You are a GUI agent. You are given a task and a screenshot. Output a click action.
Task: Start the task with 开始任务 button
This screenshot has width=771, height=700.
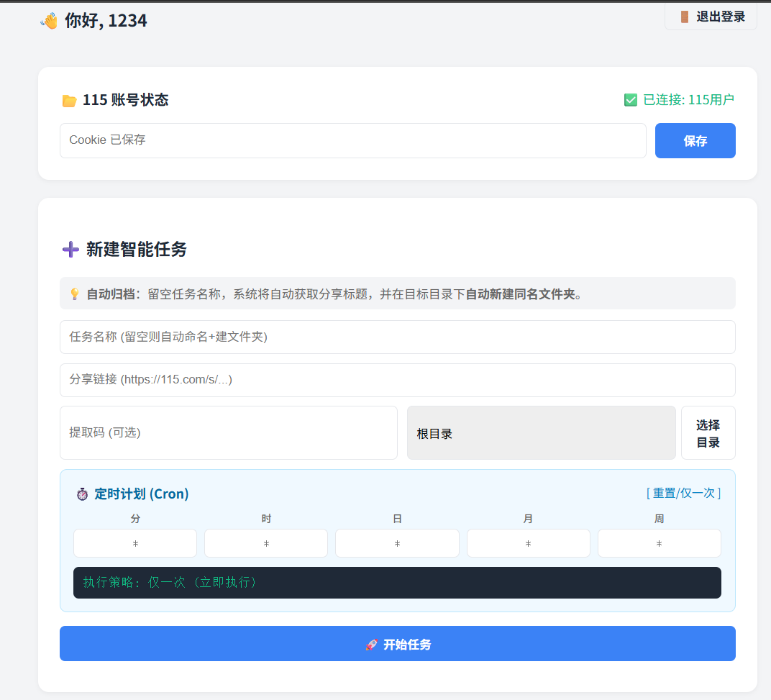[x=397, y=643]
